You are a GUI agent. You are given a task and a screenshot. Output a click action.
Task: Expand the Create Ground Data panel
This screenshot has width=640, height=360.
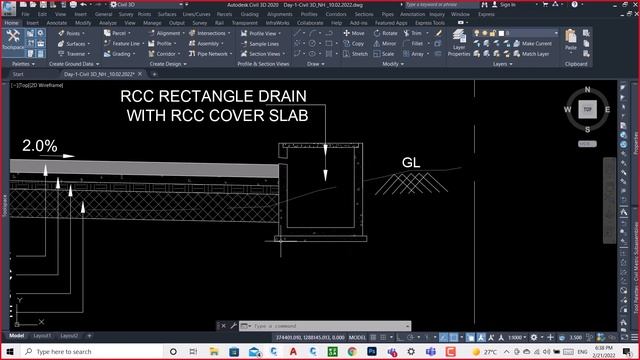(74, 64)
